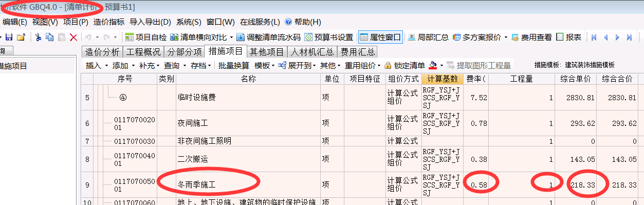Click the 计算基数 column header

442,79
